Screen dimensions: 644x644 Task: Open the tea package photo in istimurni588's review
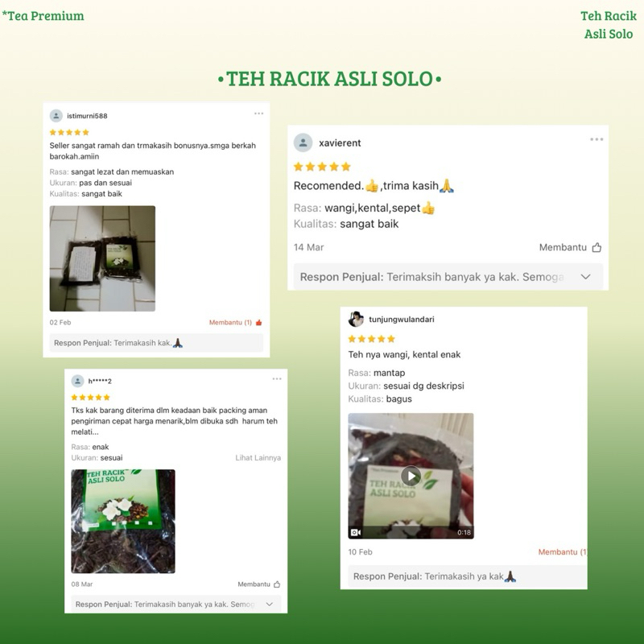[102, 258]
